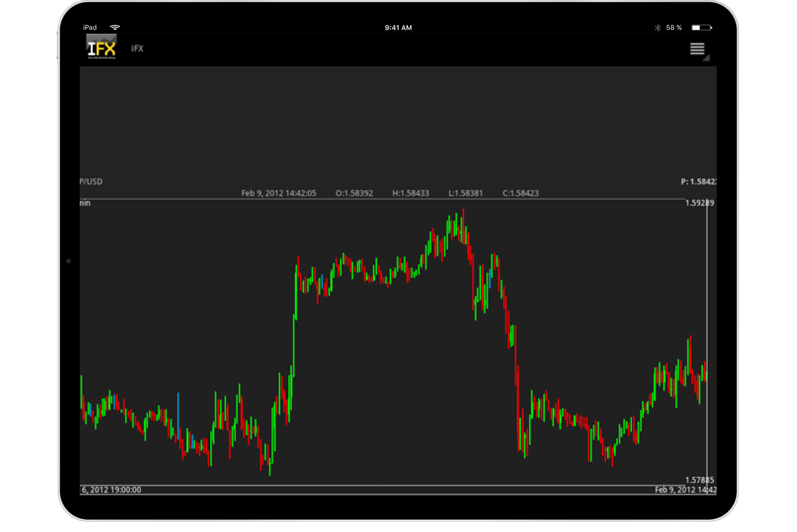Tap the IFX app logo

[101, 48]
